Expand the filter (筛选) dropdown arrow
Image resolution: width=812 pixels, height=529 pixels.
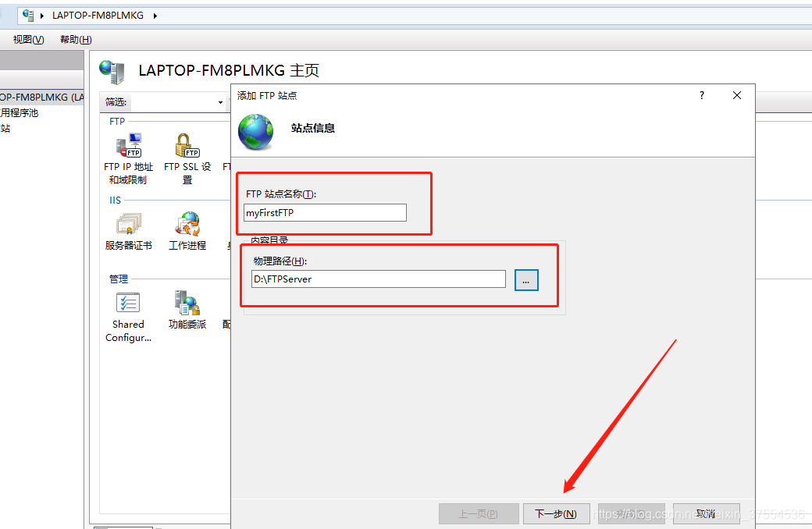pyautogui.click(x=220, y=102)
